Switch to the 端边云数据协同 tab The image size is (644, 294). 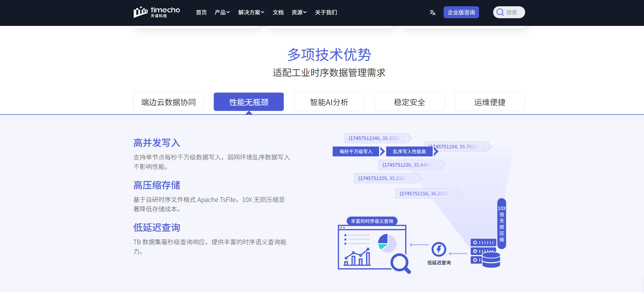point(169,102)
